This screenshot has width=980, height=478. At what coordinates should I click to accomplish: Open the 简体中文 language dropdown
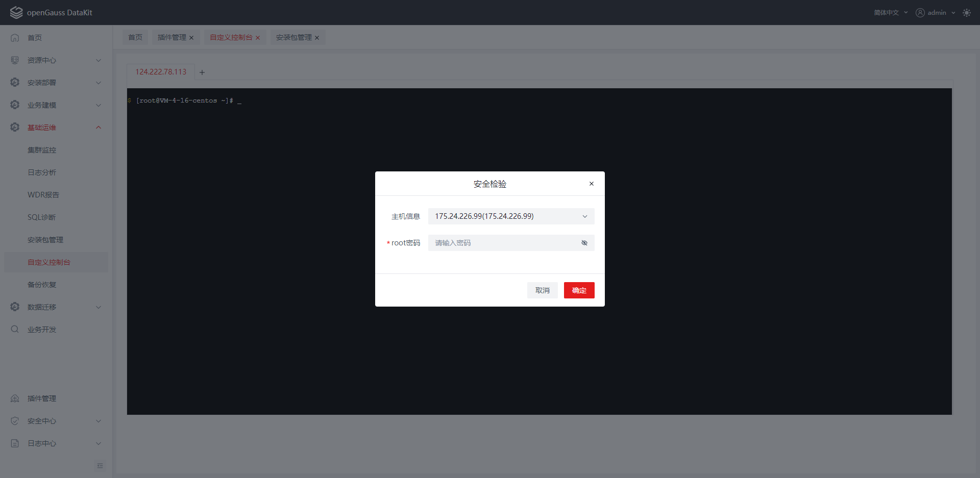click(890, 13)
